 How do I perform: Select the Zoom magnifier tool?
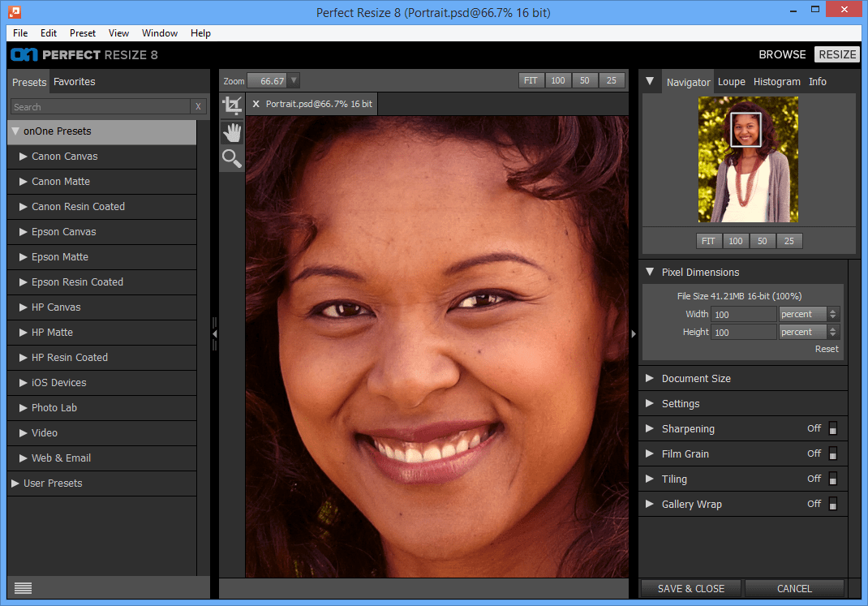pyautogui.click(x=232, y=158)
